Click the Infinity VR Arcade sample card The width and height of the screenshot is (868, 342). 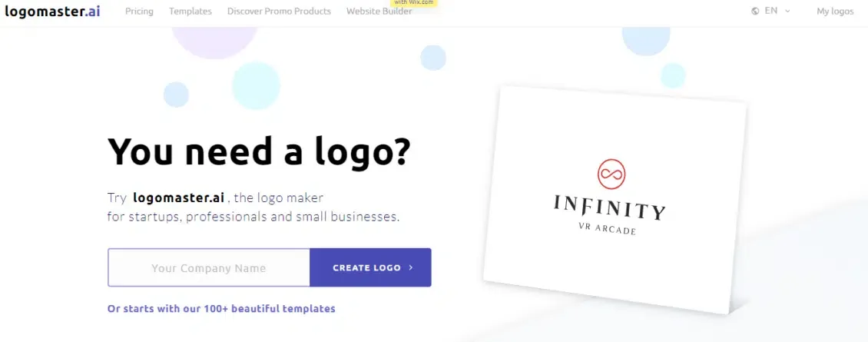point(615,200)
